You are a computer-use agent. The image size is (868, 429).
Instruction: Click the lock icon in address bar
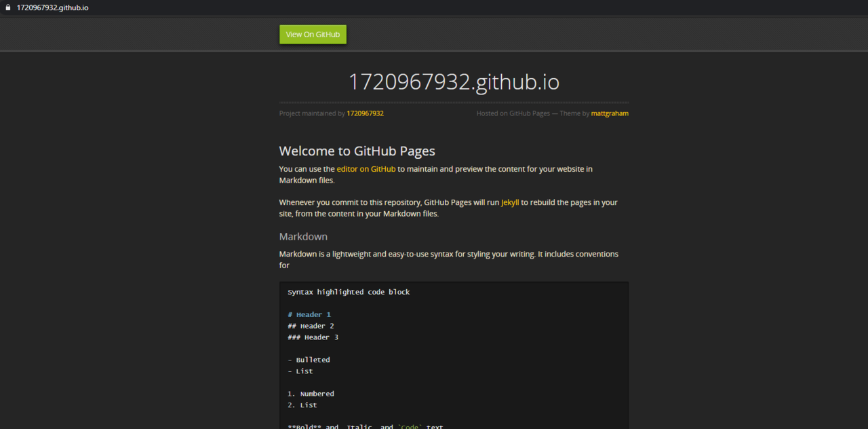click(8, 7)
